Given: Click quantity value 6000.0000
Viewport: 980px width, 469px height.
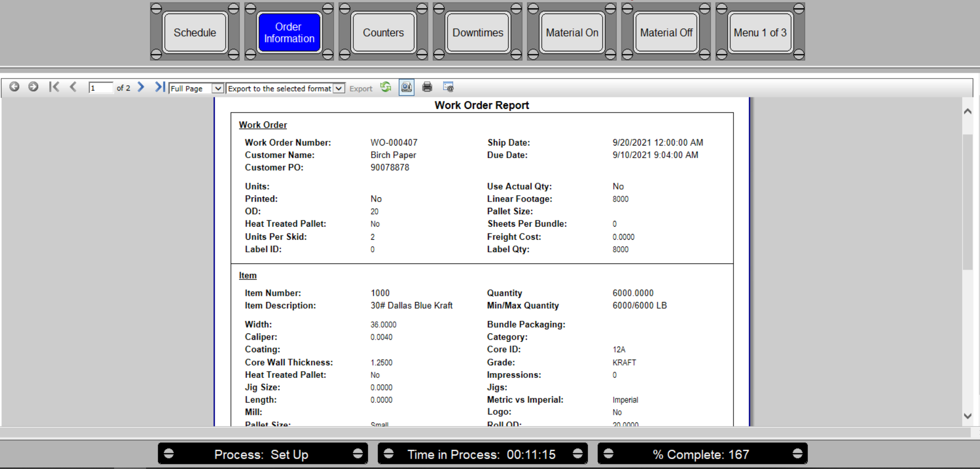Looking at the screenshot, I should [633, 293].
